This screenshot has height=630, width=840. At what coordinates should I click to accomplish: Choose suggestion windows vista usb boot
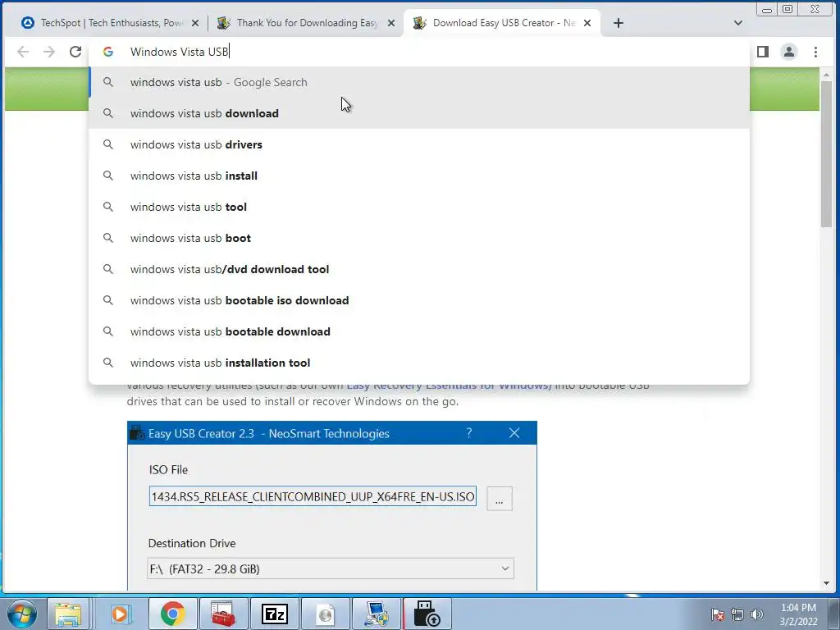pos(419,238)
